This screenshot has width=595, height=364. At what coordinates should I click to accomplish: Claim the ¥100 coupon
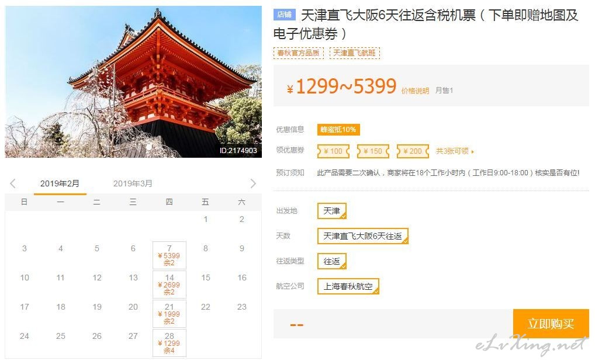(333, 151)
